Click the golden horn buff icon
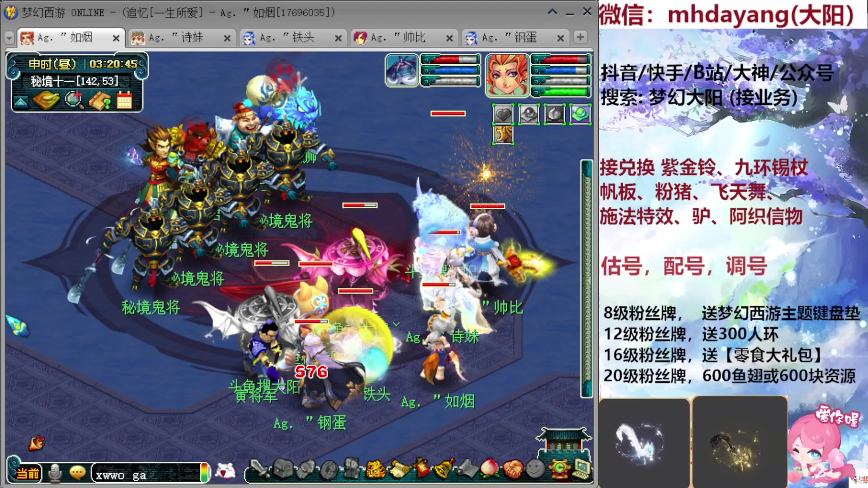 pos(503,135)
